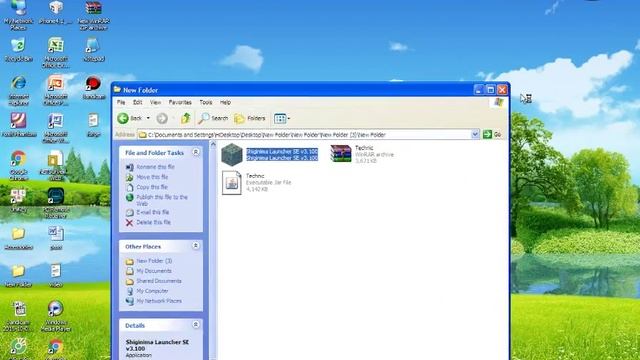Select the Technic Executable Jar File

point(257,182)
